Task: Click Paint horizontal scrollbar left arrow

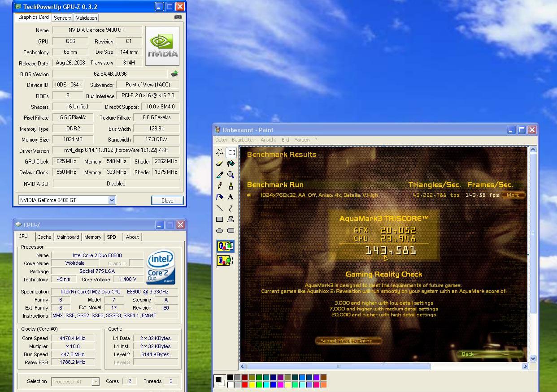Action: (243, 366)
